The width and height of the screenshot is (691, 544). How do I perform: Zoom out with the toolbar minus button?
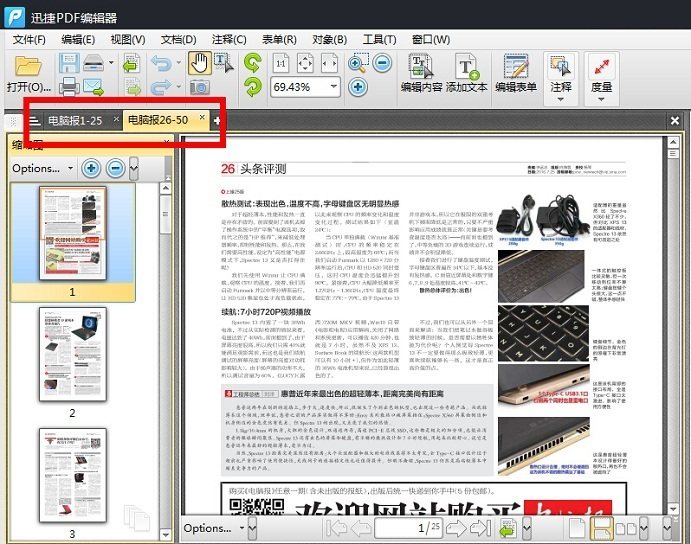[x=382, y=63]
